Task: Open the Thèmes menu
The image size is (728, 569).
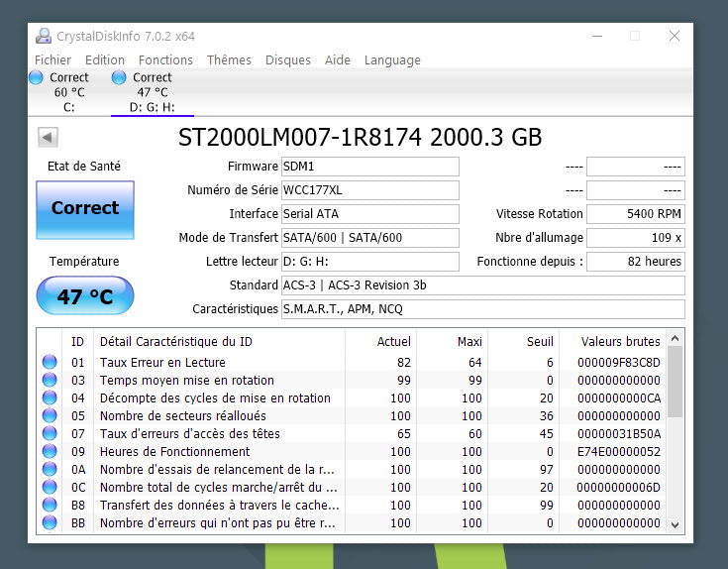Action: click(x=229, y=59)
